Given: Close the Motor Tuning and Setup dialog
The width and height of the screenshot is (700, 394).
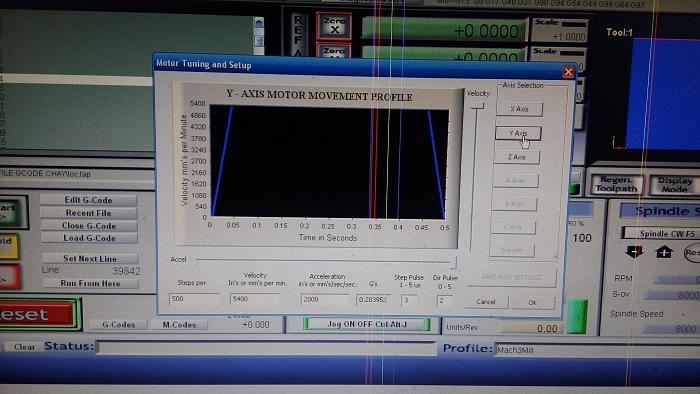Looking at the screenshot, I should tap(568, 72).
